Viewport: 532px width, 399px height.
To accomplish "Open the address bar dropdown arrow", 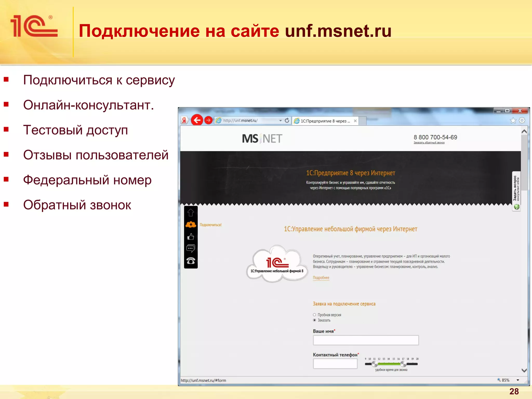I will point(281,121).
